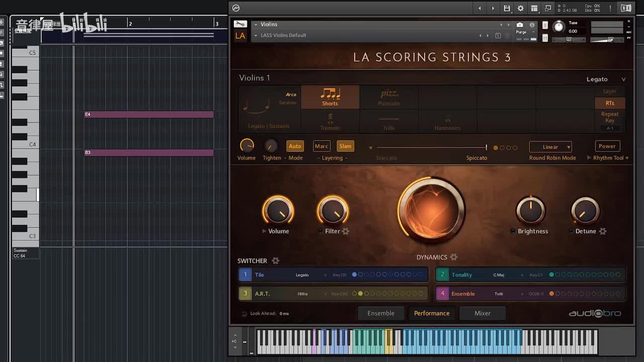Image resolution: width=644 pixels, height=362 pixels.
Task: Click the Sustain CC 64 lane label
Action: coord(25,253)
